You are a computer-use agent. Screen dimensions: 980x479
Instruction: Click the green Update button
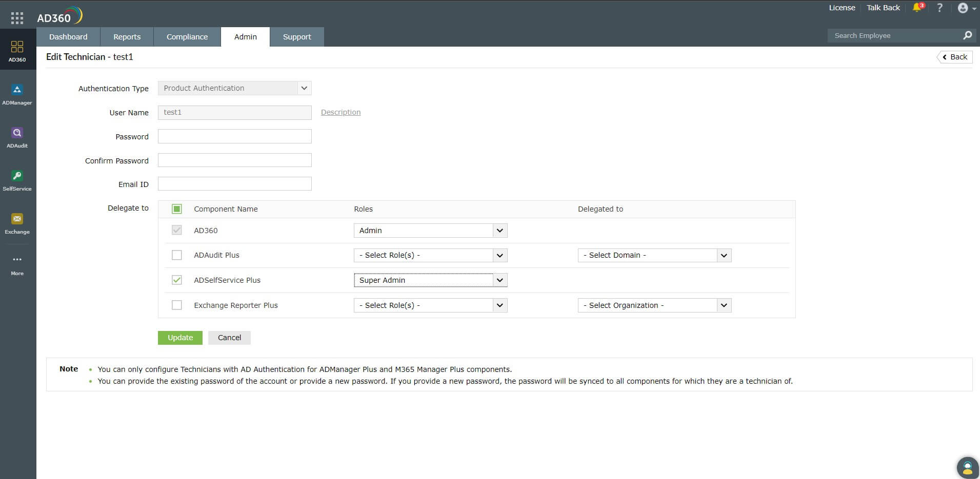180,338
